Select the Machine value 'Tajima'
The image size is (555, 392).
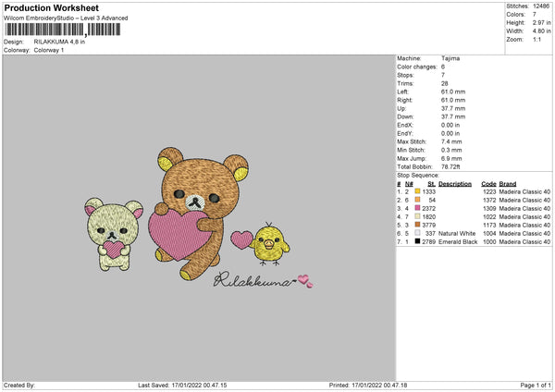coord(450,58)
